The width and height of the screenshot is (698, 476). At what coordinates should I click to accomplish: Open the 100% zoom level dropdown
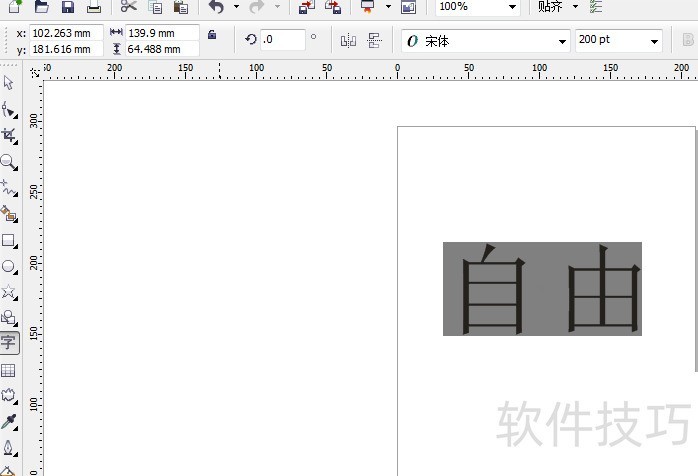tap(512, 7)
